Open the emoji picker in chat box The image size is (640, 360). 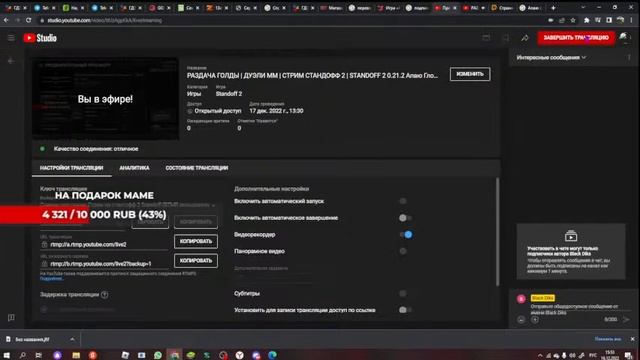(521, 320)
